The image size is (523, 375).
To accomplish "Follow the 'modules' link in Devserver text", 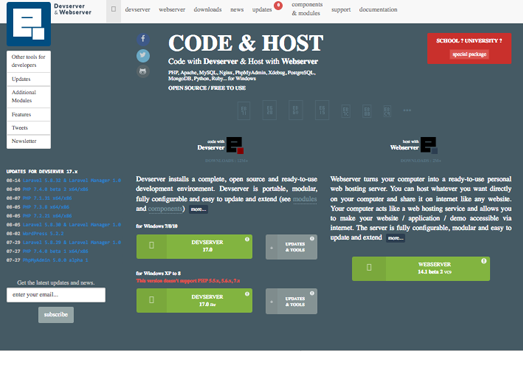I will click(305, 199).
